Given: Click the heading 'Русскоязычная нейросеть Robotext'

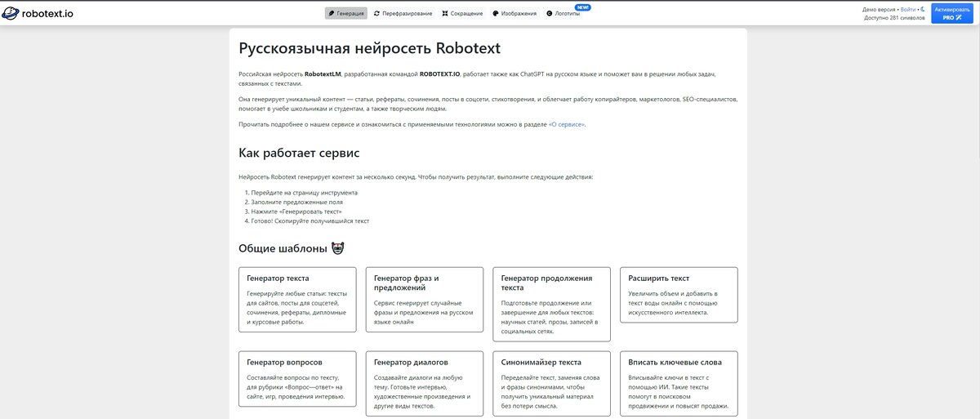Looking at the screenshot, I should 369,48.
